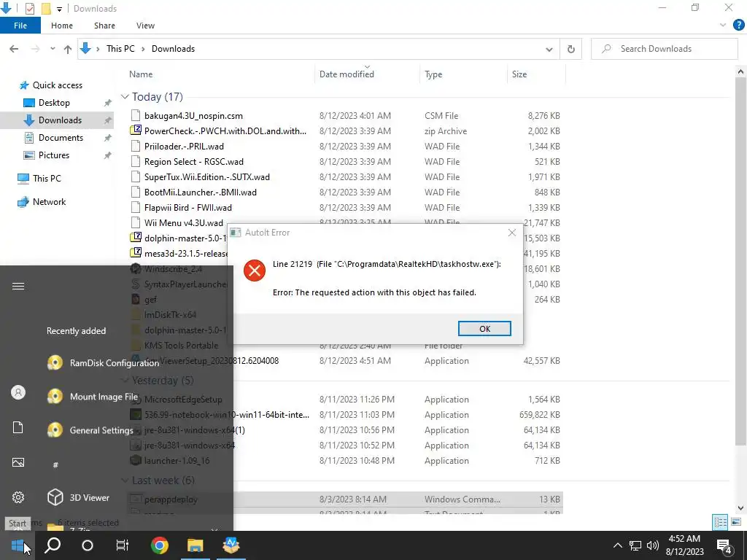
Task: Open Task View on taskbar
Action: pyautogui.click(x=123, y=545)
